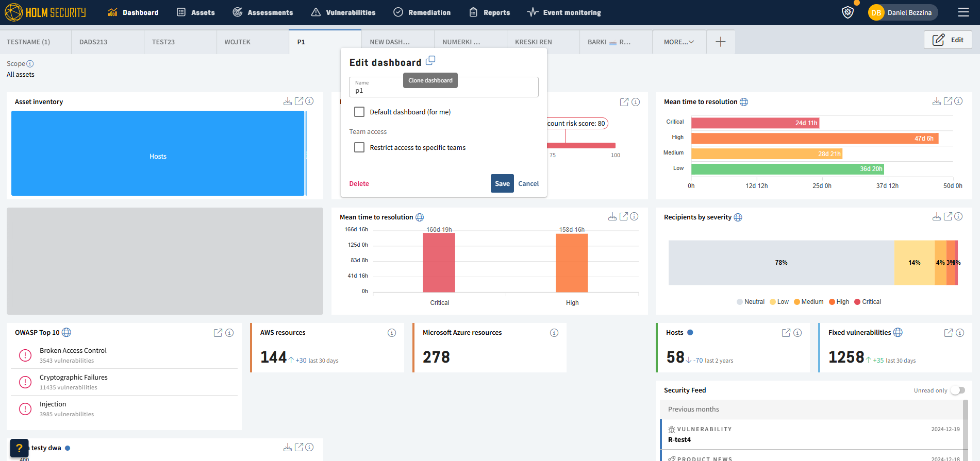Download the Asset inventory widget data
The width and height of the screenshot is (980, 461).
(288, 101)
